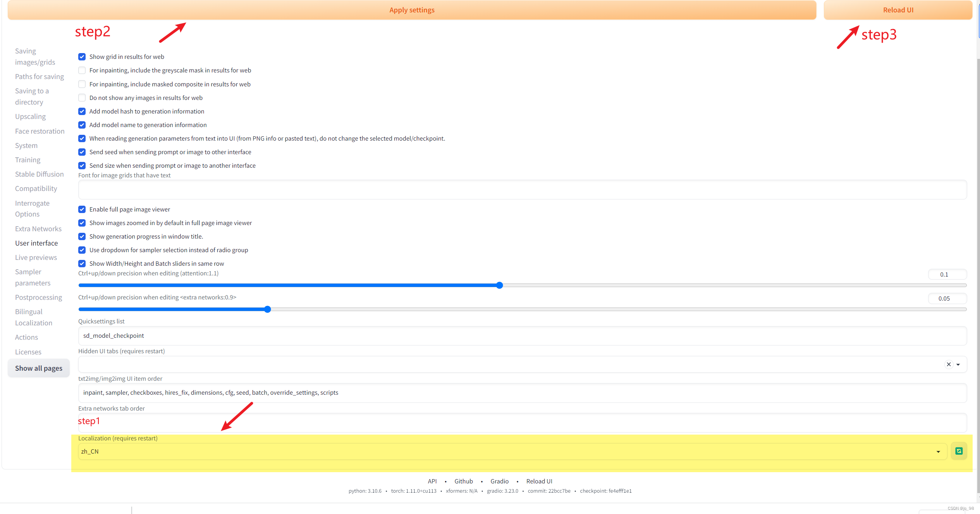The image size is (980, 514).
Task: Toggle Add model hash to generation information
Action: pos(82,111)
